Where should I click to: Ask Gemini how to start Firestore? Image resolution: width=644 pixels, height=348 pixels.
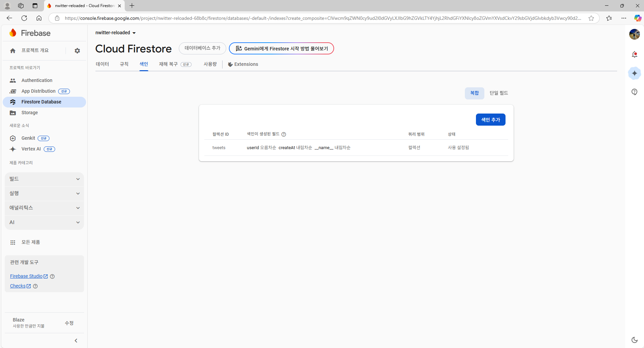coord(281,48)
